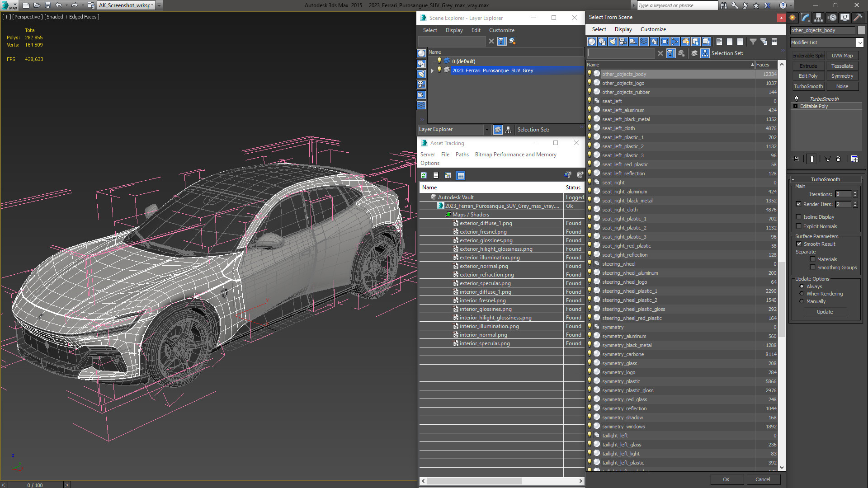
Task: Click Refresh icon in Asset Tracking toolbar
Action: click(424, 175)
